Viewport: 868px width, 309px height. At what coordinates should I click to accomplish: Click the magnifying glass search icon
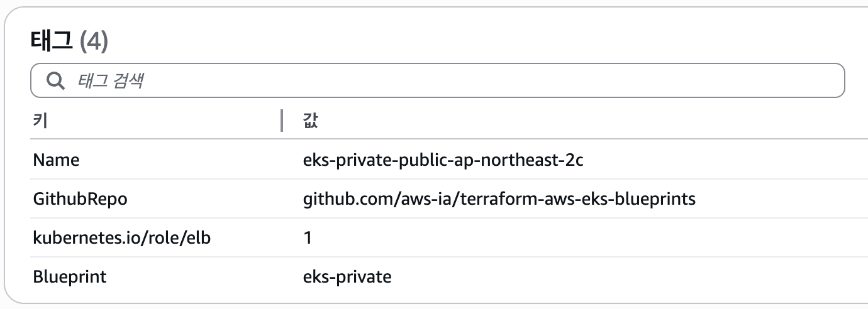(55, 80)
